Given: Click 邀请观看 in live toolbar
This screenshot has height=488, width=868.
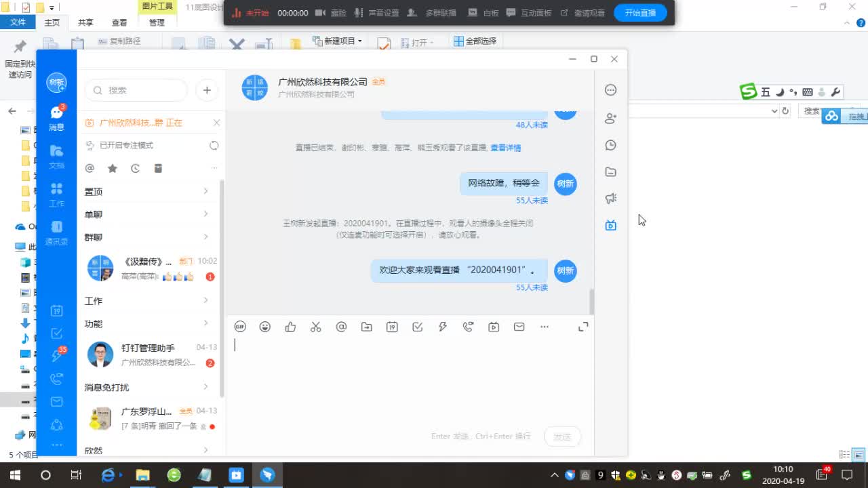Looking at the screenshot, I should click(x=583, y=13).
